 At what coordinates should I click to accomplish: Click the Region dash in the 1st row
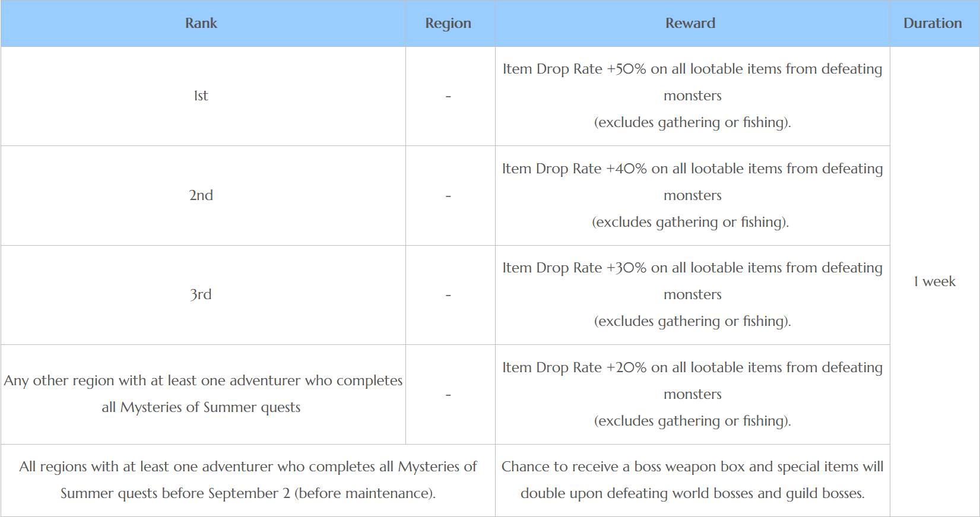click(448, 96)
